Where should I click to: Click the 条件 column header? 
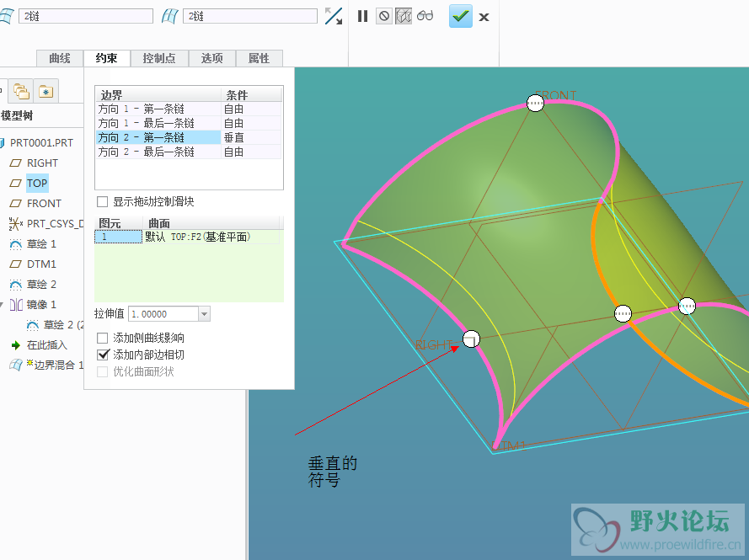pyautogui.click(x=251, y=94)
